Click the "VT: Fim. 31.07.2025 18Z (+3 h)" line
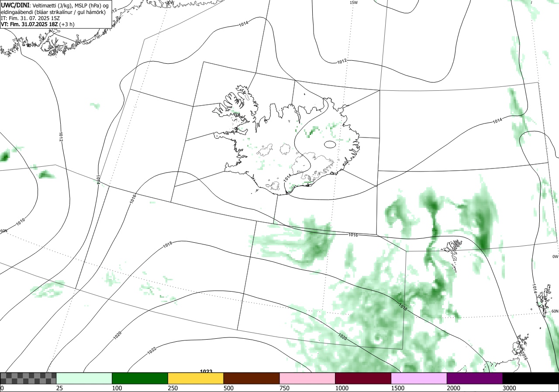This screenshot has width=559, height=392. coord(38,24)
